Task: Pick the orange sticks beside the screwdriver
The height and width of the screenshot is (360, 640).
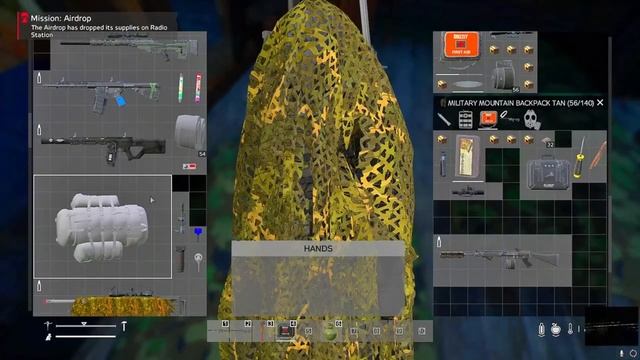Action: (x=597, y=156)
